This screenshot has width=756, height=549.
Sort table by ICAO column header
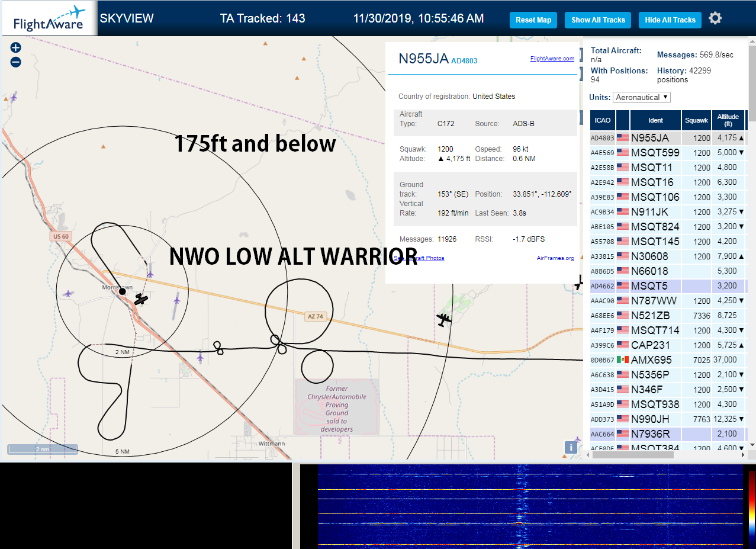coord(603,120)
